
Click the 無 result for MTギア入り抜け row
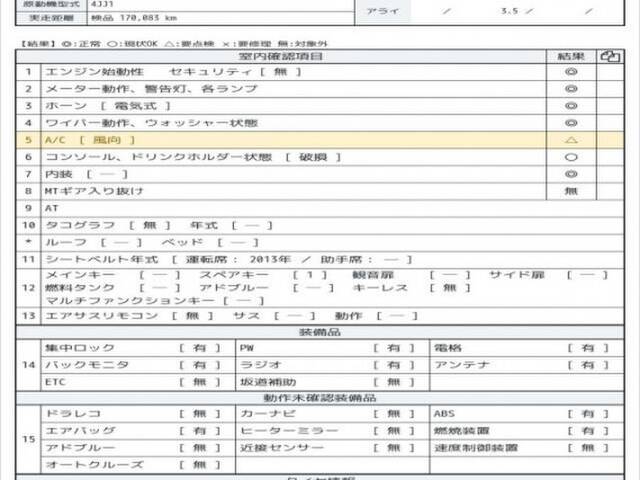[x=571, y=191]
